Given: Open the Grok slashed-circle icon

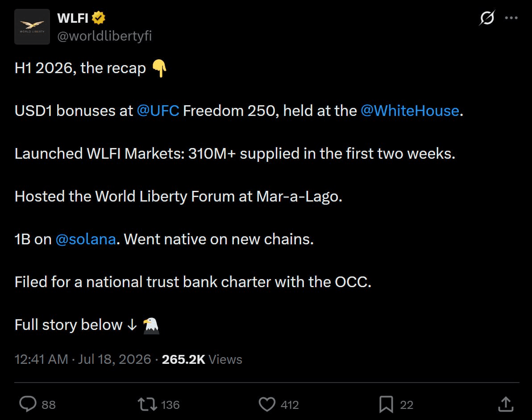Looking at the screenshot, I should click(x=487, y=18).
